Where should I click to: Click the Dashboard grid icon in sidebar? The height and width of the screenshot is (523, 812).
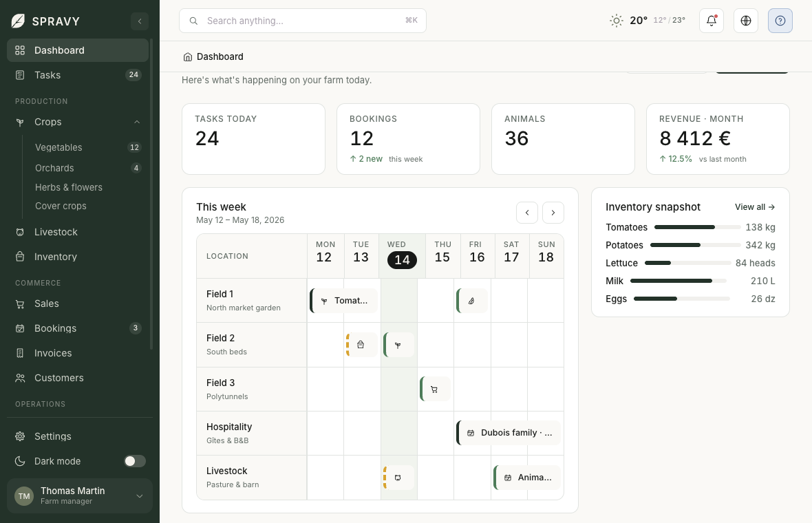(20, 50)
